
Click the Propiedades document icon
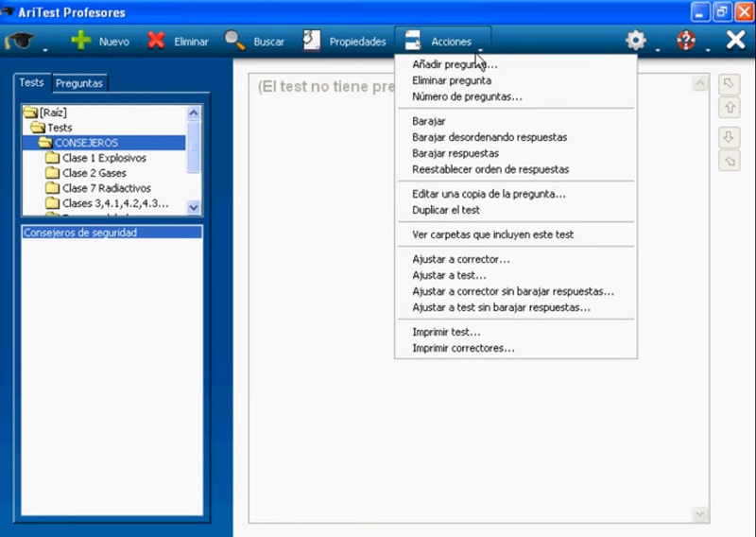(312, 41)
